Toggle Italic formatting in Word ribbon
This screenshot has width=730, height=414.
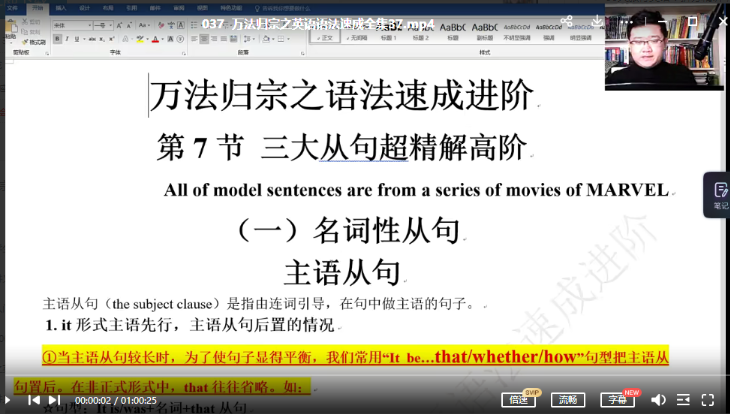pos(66,38)
